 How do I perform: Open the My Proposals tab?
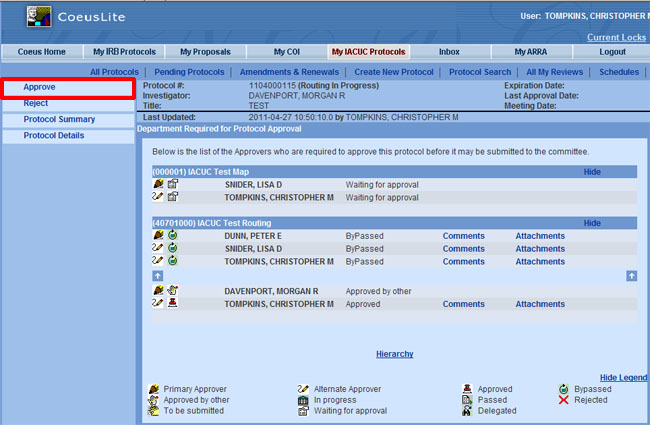click(204, 52)
